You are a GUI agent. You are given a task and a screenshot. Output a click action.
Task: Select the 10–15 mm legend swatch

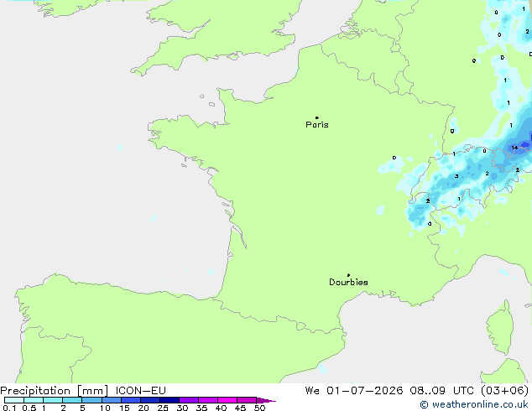[112, 400]
